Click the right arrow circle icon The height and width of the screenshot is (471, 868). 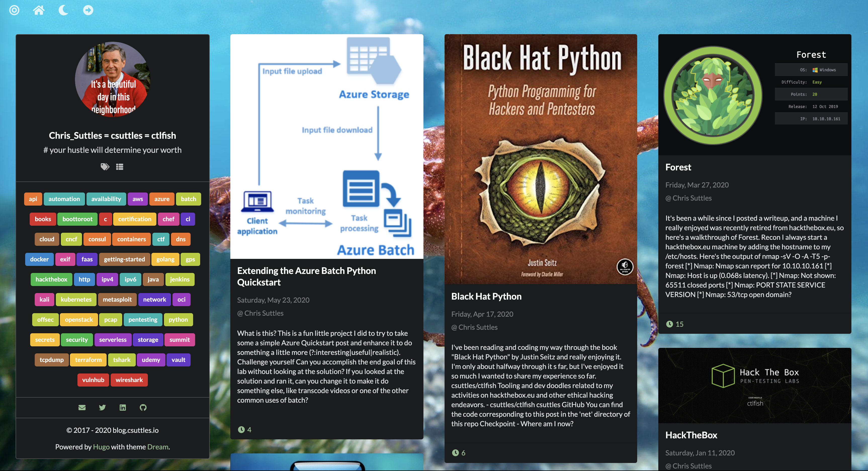[x=88, y=10]
